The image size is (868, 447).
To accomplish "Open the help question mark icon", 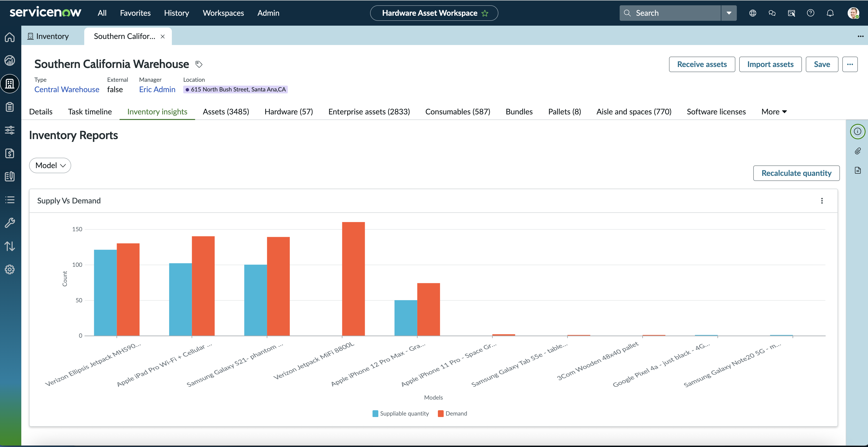I will point(811,13).
